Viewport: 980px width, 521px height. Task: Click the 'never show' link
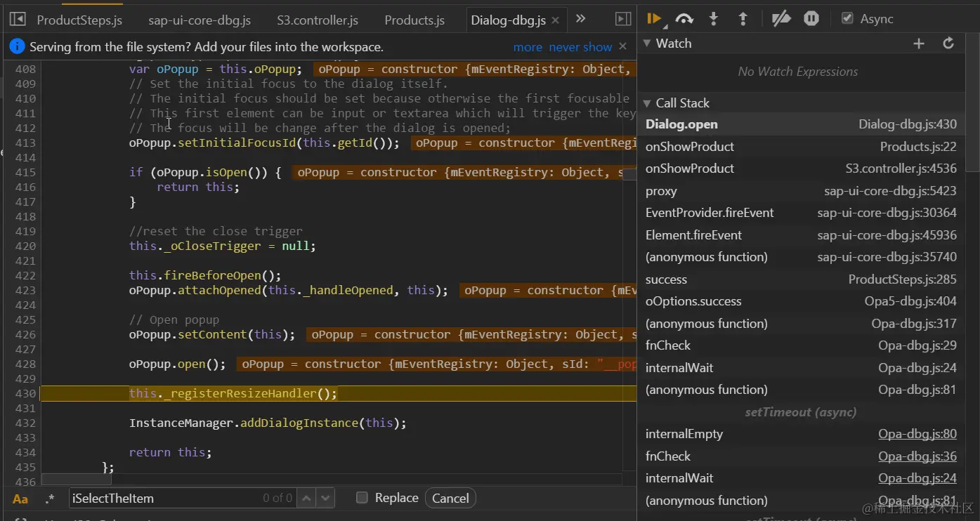point(580,47)
